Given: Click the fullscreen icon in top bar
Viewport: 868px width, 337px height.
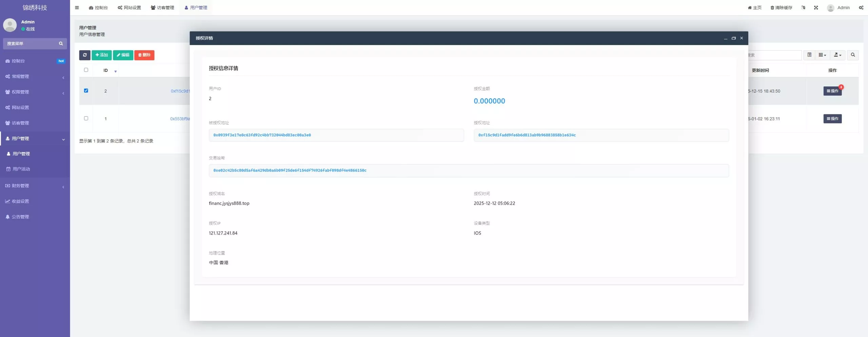Looking at the screenshot, I should pos(816,7).
